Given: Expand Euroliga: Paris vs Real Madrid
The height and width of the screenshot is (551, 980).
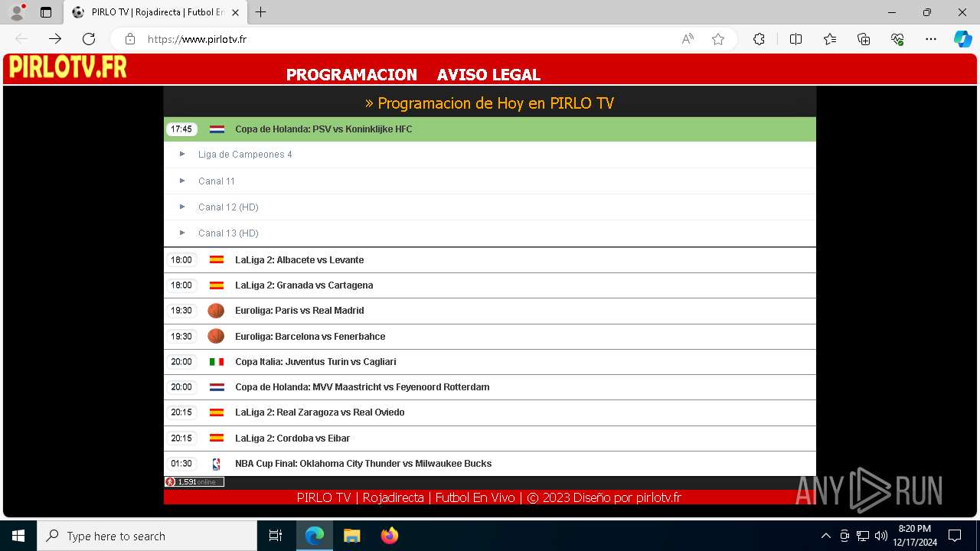Looking at the screenshot, I should [490, 311].
